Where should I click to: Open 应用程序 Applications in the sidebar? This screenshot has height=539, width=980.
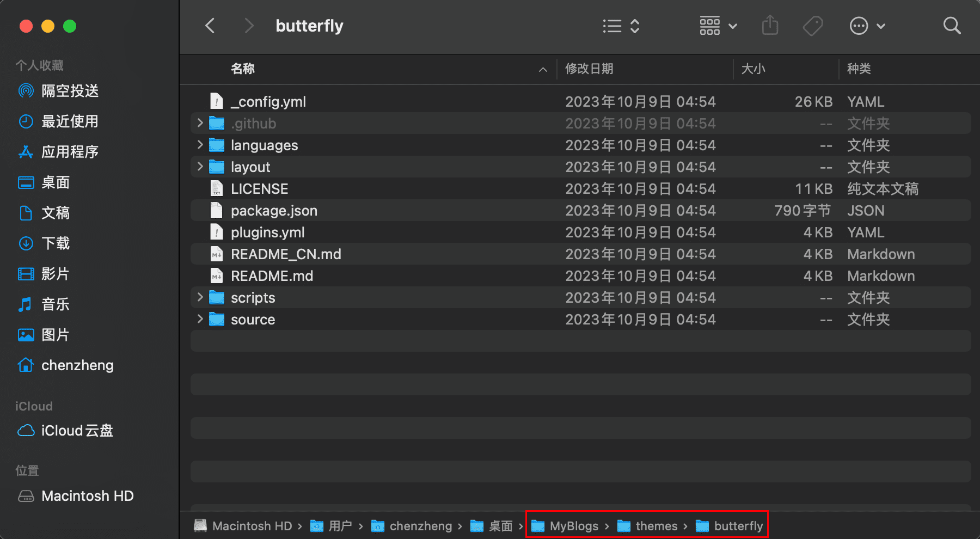pos(58,152)
